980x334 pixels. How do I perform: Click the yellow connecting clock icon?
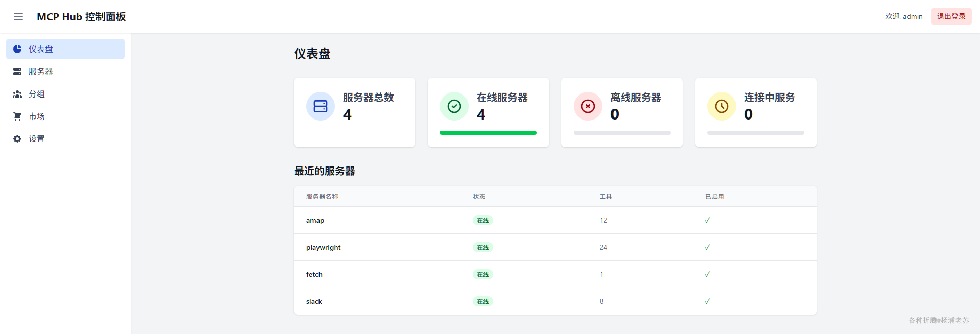pyautogui.click(x=722, y=106)
